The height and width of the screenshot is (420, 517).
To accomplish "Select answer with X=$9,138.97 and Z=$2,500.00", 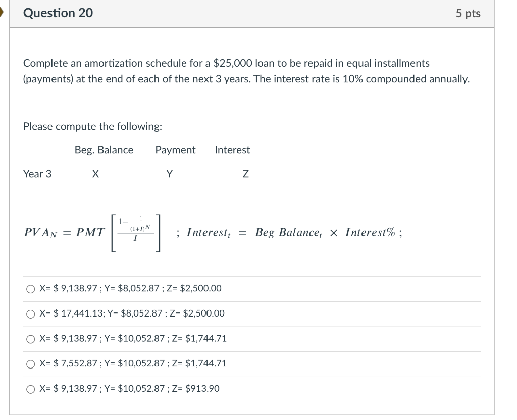I will [x=31, y=289].
